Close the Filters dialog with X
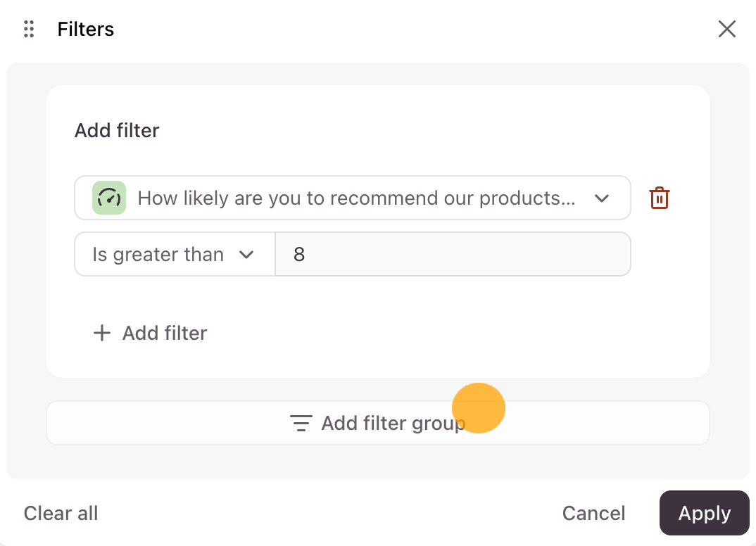 (726, 29)
